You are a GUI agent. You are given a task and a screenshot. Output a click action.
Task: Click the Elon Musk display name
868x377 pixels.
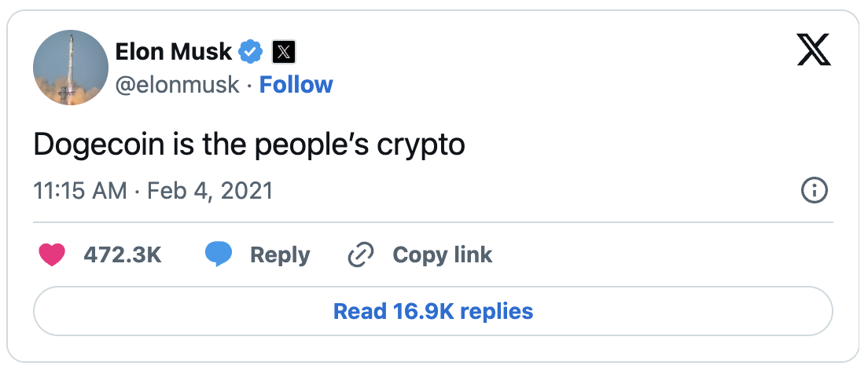pos(173,52)
